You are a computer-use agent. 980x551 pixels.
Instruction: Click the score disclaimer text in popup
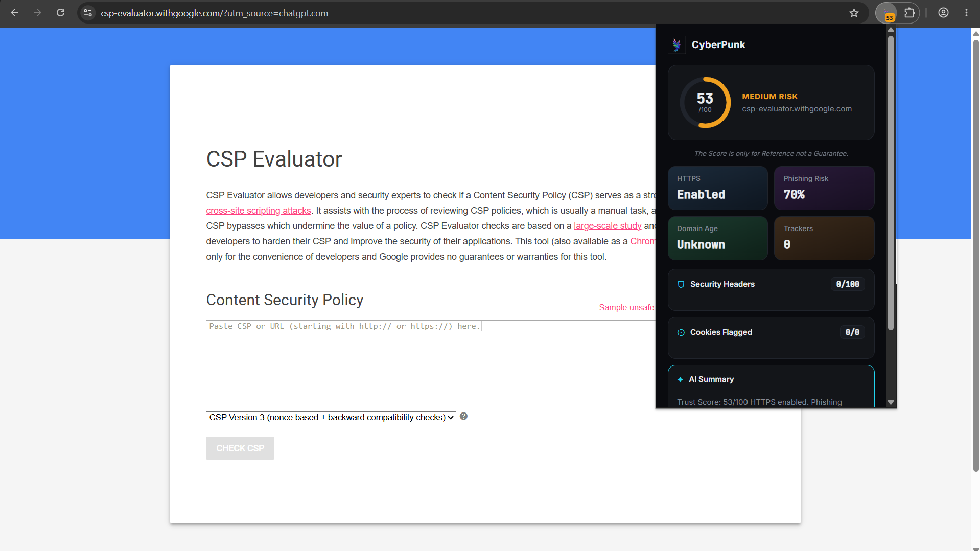coord(771,153)
